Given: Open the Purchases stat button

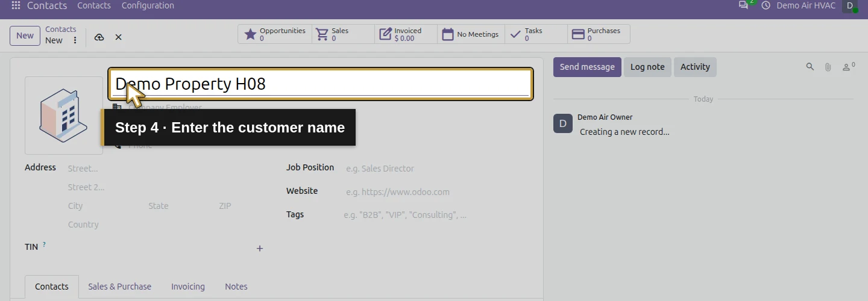Looking at the screenshot, I should point(599,34).
